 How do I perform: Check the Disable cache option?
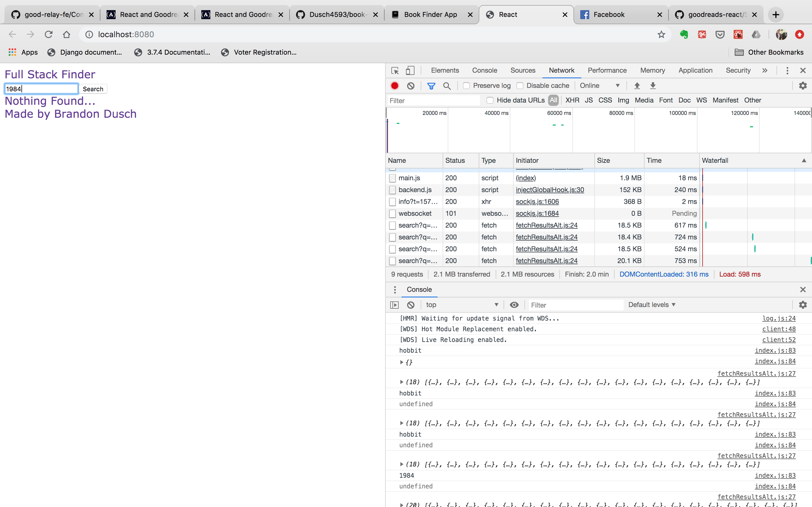coord(520,86)
